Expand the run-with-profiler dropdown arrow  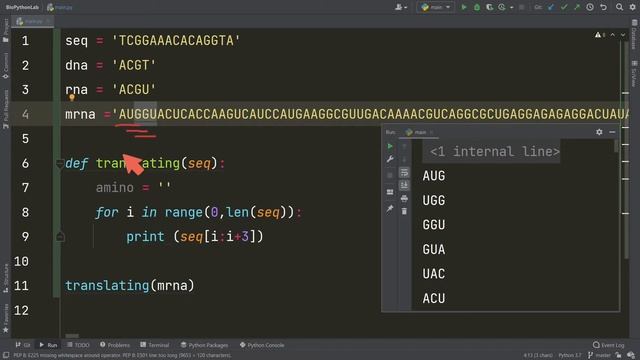tap(511, 7)
